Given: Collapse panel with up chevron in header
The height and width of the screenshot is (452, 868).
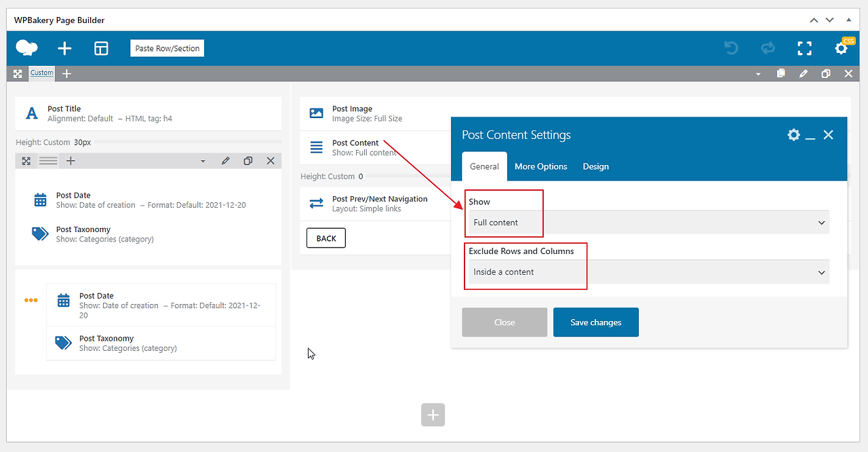Looking at the screenshot, I should click(814, 20).
